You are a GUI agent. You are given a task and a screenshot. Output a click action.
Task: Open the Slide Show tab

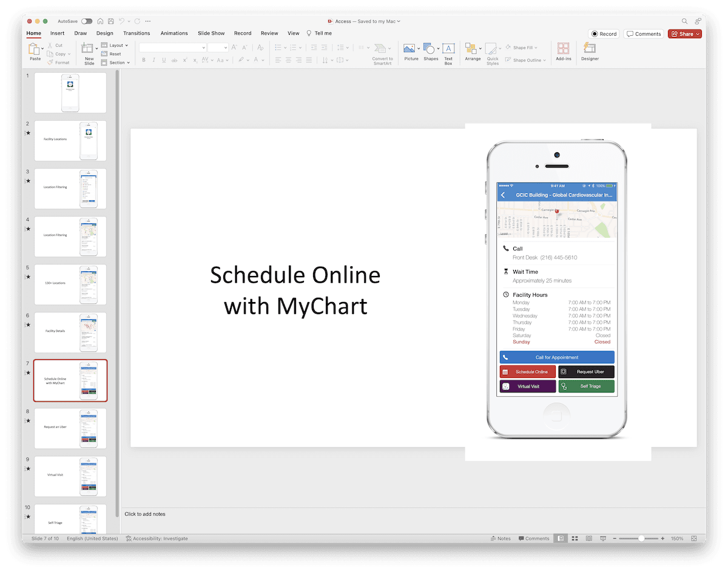coord(211,33)
